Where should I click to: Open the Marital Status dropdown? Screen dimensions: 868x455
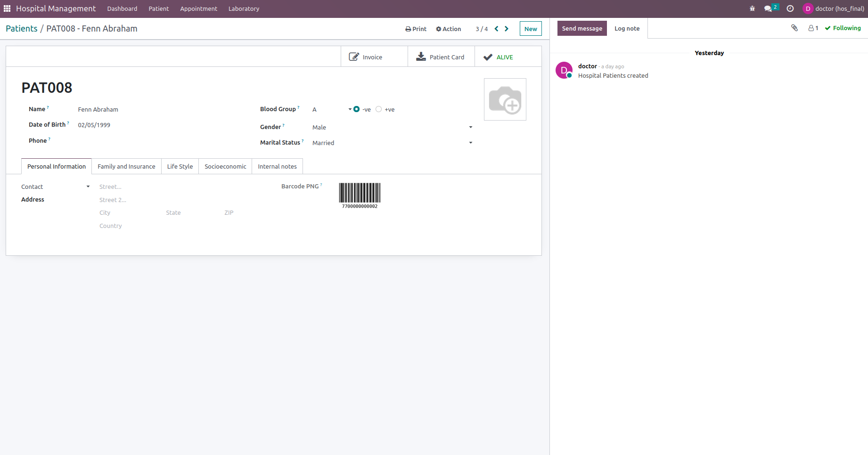pos(393,143)
